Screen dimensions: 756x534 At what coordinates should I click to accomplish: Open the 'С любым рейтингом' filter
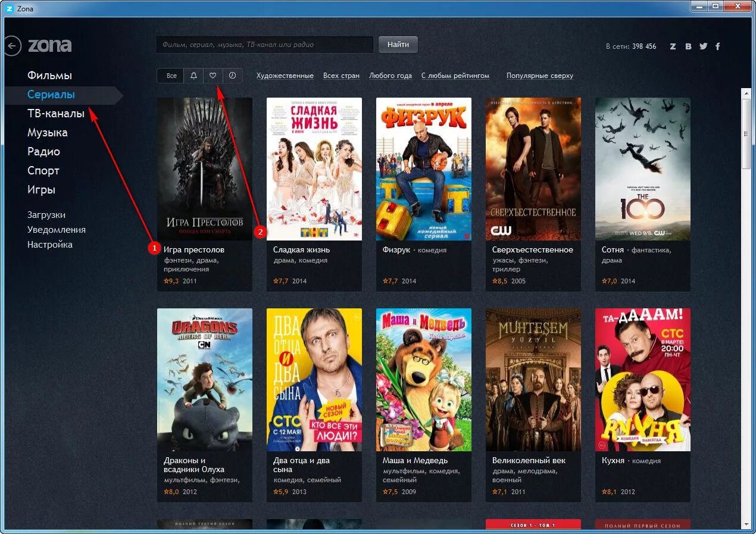pos(455,76)
